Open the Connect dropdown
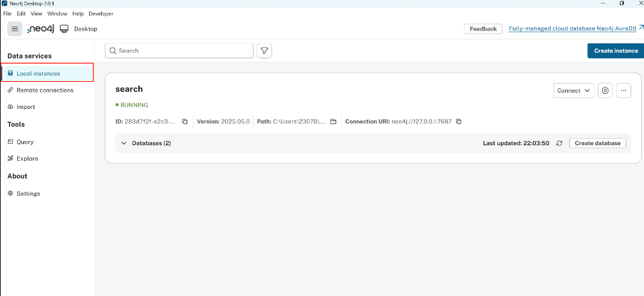 point(573,90)
